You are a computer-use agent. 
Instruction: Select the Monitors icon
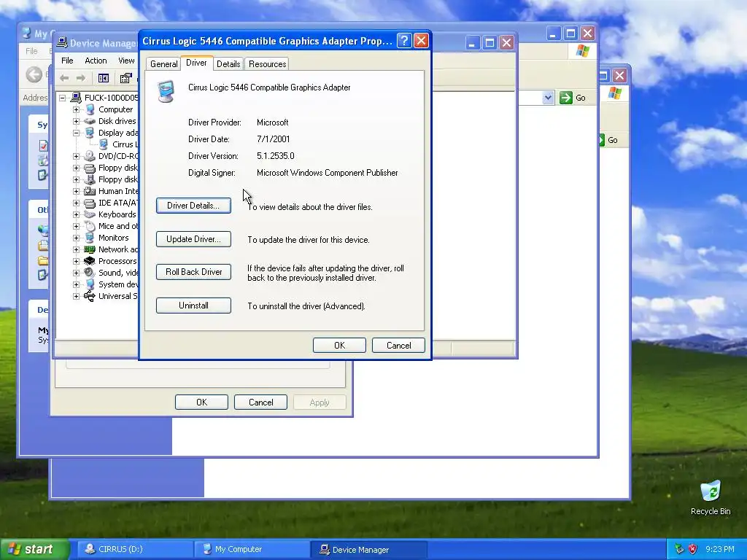point(90,238)
